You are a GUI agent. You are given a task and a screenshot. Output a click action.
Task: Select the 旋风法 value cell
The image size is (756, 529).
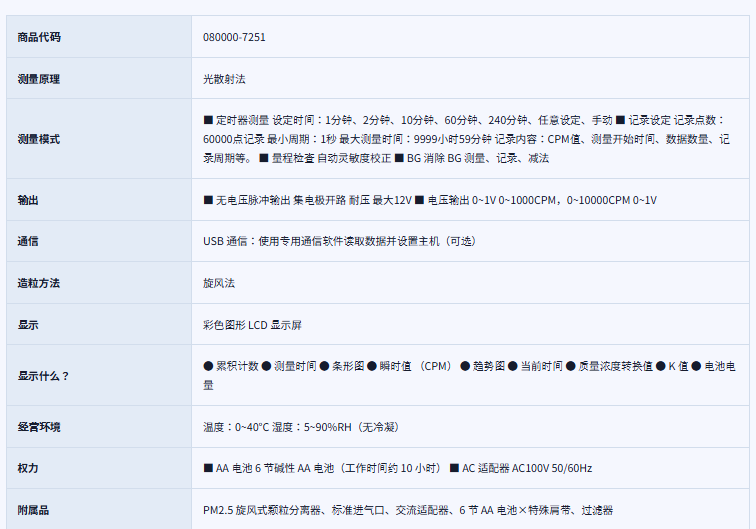tap(219, 283)
